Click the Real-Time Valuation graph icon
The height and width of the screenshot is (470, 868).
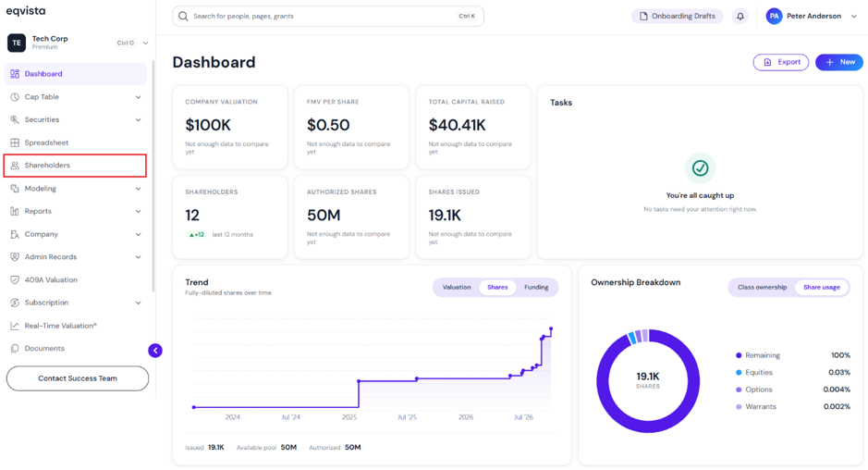pyautogui.click(x=15, y=326)
